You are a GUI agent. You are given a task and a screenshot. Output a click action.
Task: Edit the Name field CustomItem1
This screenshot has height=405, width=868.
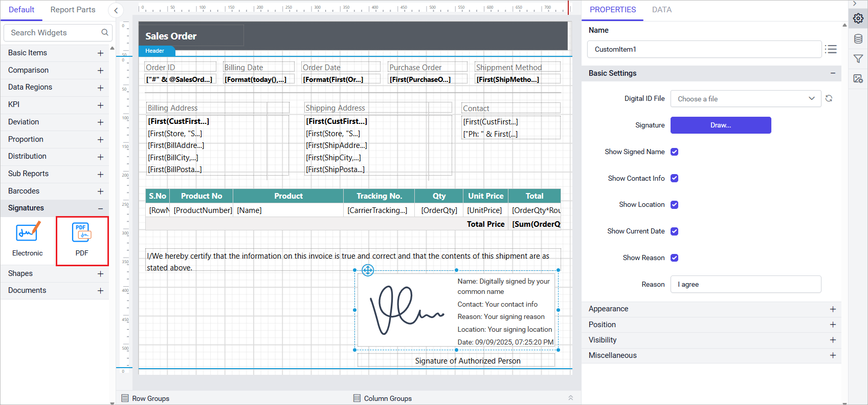[x=704, y=49]
